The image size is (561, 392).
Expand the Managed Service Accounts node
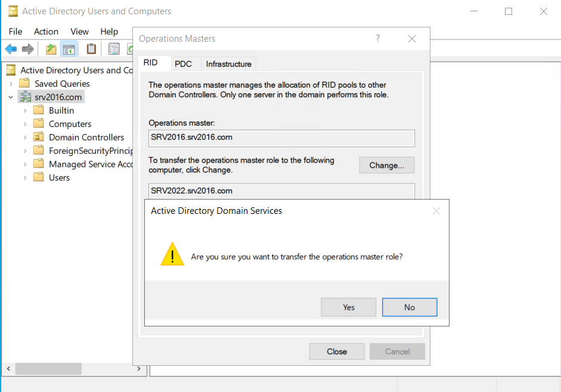click(x=25, y=164)
